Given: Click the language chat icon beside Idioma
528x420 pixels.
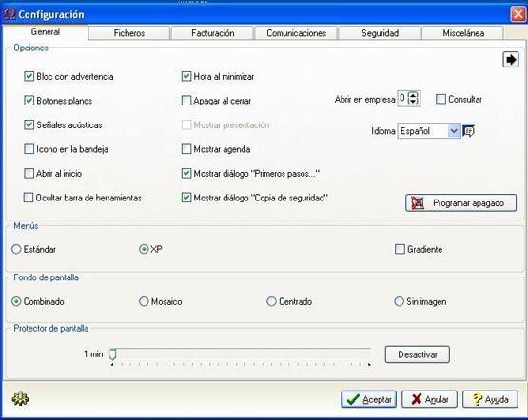Looking at the screenshot, I should coord(468,131).
